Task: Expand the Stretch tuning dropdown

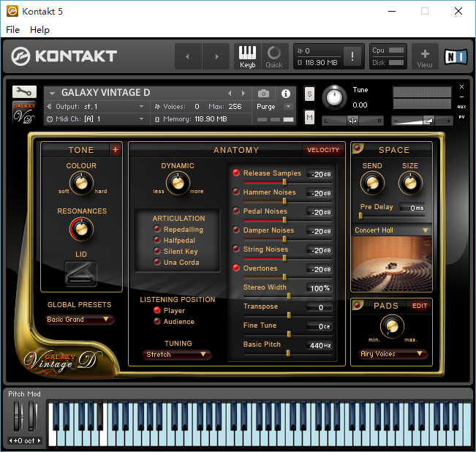Action: tap(178, 355)
